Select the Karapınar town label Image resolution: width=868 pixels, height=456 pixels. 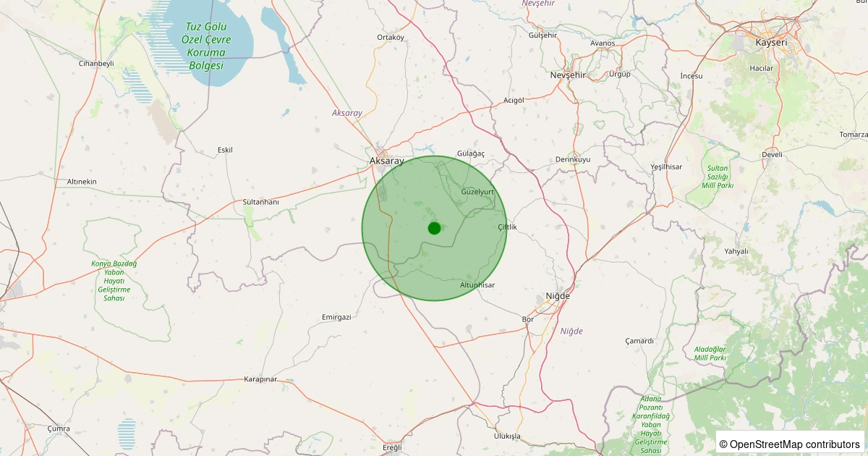[260, 379]
